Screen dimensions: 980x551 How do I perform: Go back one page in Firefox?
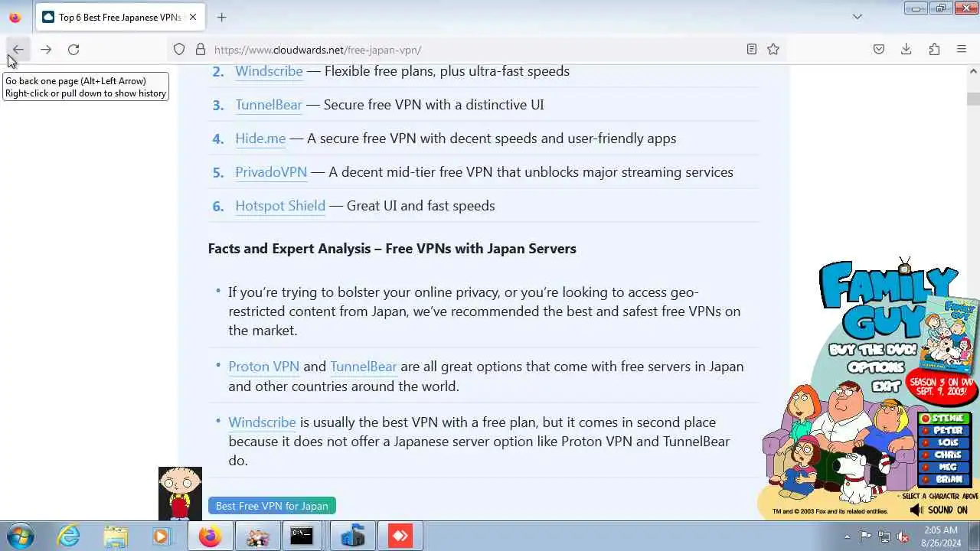click(x=18, y=50)
